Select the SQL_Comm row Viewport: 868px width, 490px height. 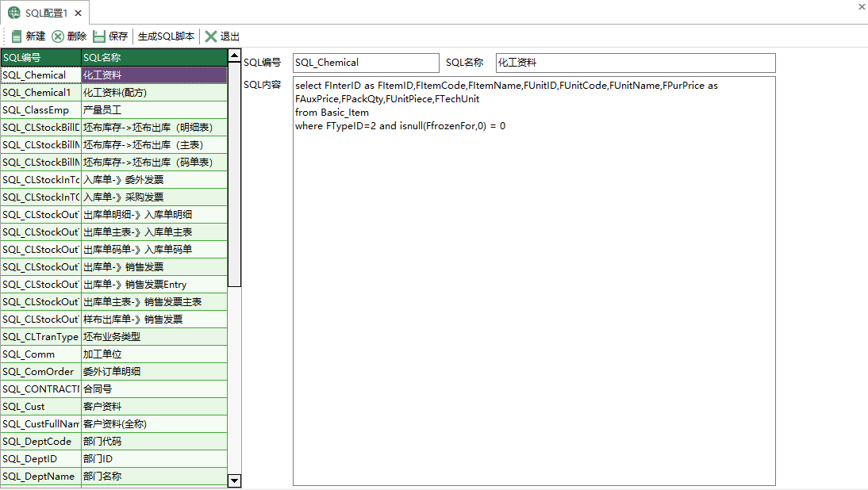(41, 354)
